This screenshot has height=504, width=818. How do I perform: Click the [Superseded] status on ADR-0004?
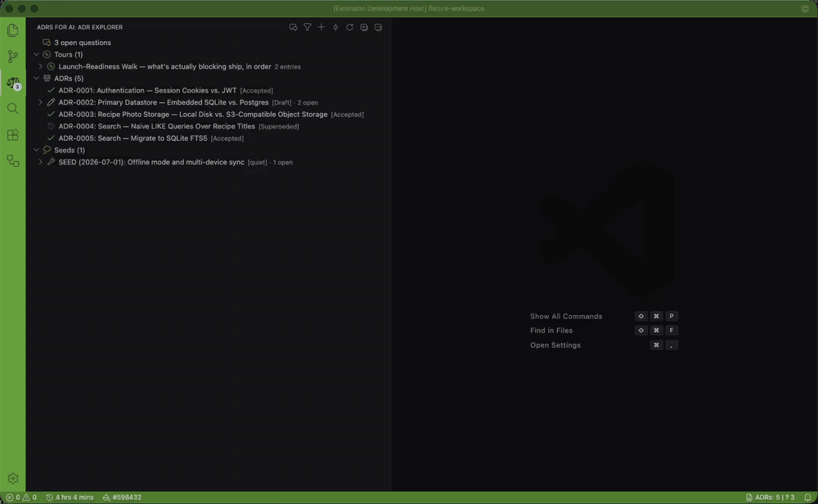click(279, 126)
